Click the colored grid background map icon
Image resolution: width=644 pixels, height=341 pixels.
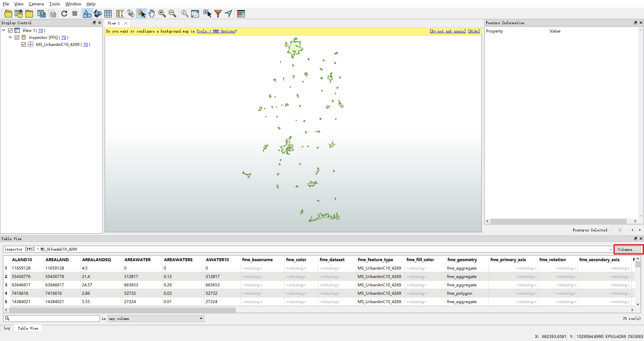click(x=241, y=14)
